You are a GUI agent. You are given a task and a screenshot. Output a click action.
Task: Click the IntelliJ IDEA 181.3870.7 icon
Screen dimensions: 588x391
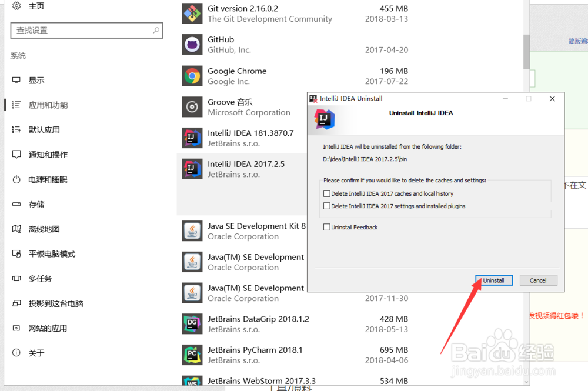click(192, 138)
